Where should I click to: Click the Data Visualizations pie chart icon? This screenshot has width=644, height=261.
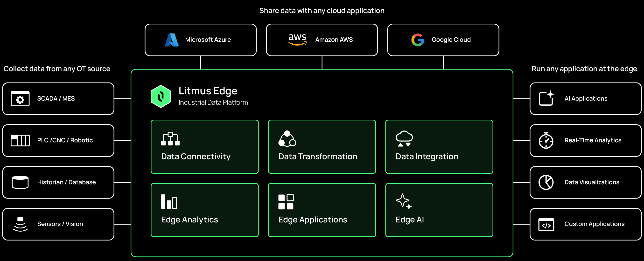[x=546, y=182]
